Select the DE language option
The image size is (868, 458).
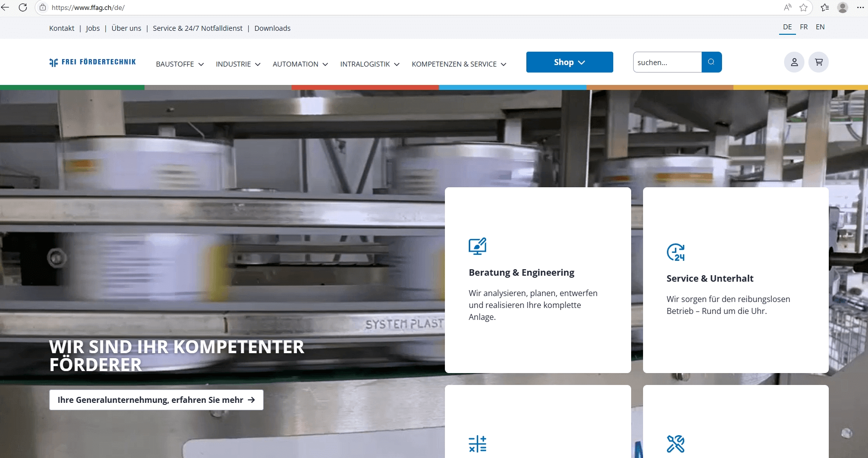point(787,27)
